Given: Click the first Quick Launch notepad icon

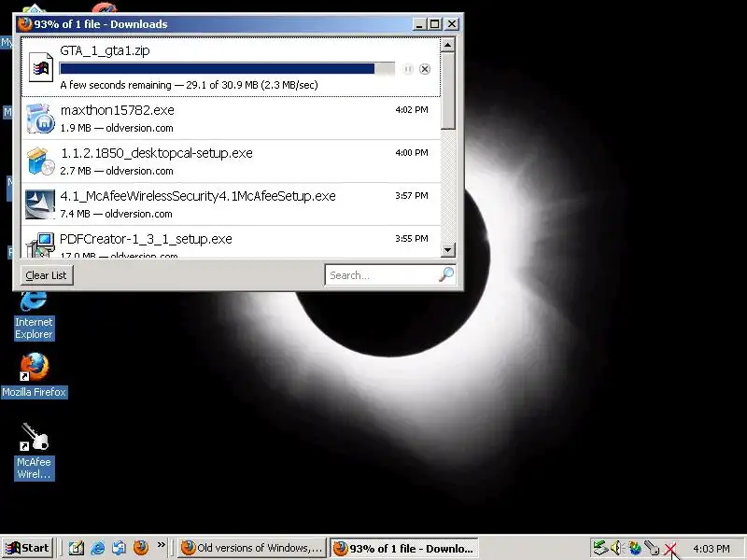Looking at the screenshot, I should [77, 548].
